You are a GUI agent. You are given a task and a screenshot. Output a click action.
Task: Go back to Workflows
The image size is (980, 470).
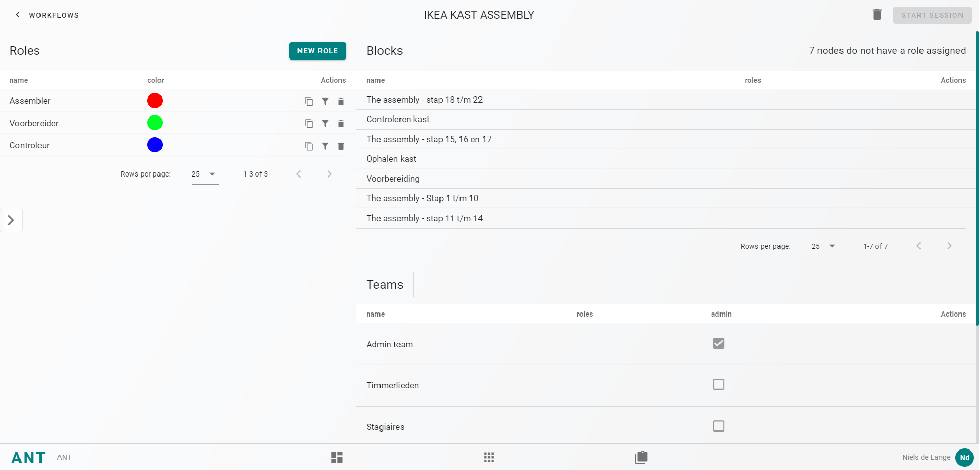pyautogui.click(x=47, y=15)
